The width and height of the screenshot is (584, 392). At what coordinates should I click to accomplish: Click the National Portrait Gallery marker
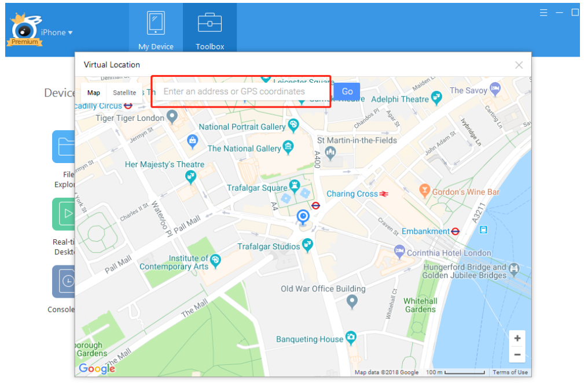click(293, 125)
